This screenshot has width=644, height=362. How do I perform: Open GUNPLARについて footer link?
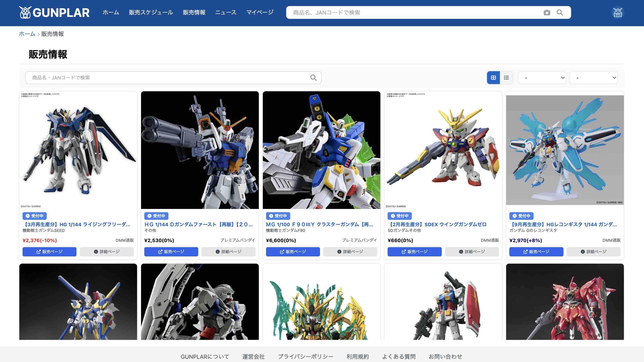pyautogui.click(x=205, y=357)
